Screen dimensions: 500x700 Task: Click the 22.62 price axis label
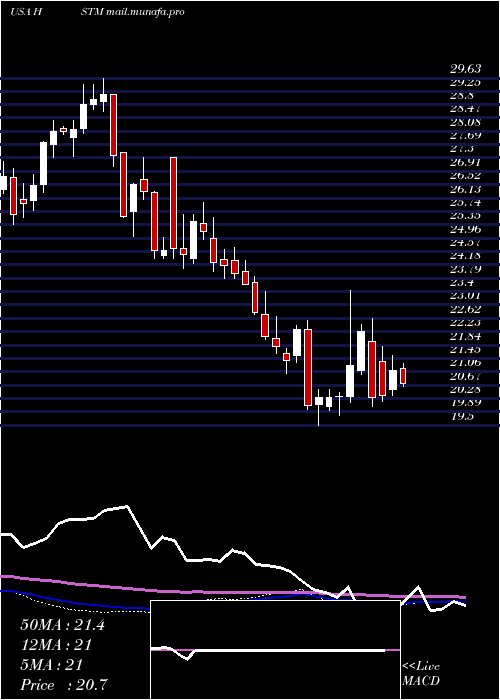[465, 309]
